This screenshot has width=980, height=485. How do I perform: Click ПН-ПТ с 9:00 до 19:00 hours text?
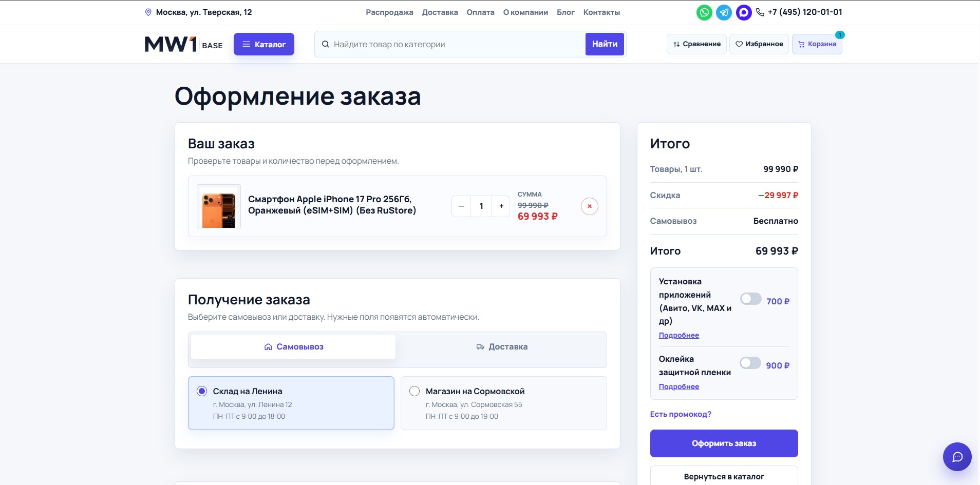[x=462, y=416]
